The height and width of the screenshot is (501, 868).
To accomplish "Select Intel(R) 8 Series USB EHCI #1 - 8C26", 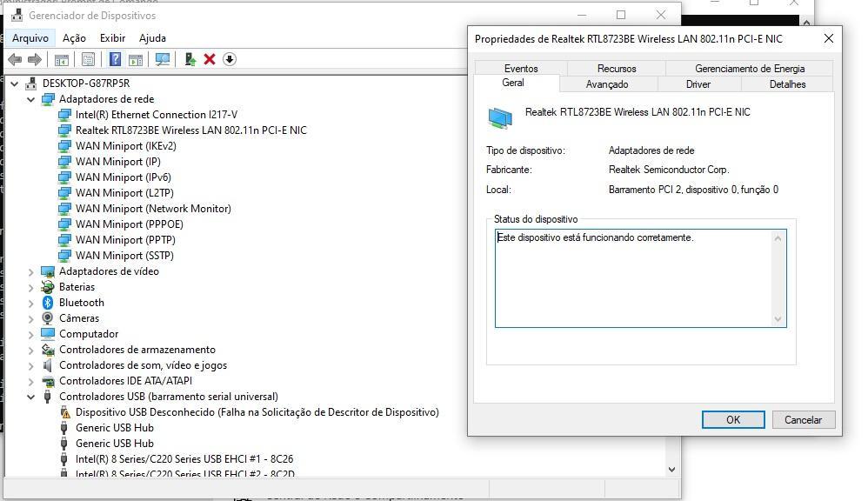I will pyautogui.click(x=184, y=459).
